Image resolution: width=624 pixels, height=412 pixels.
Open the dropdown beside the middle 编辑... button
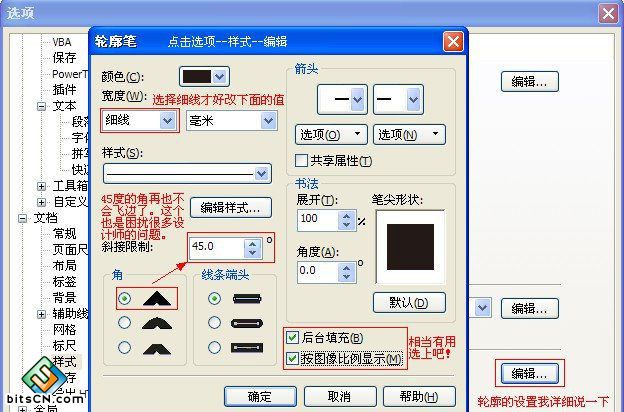coord(483,308)
